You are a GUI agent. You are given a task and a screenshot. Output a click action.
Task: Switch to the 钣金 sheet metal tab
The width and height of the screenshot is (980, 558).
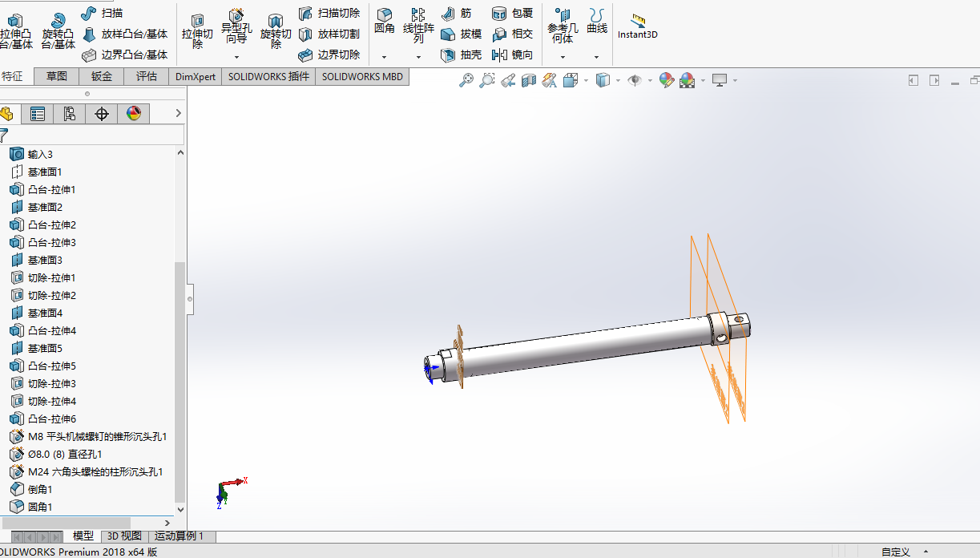click(102, 76)
